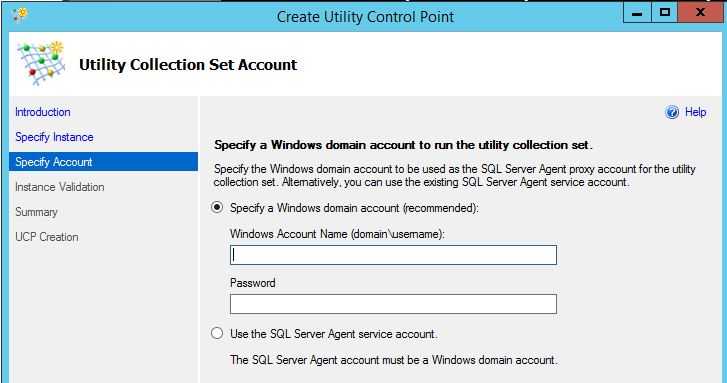This screenshot has height=383, width=727.
Task: Click the Windows Account Name label
Action: click(337, 234)
